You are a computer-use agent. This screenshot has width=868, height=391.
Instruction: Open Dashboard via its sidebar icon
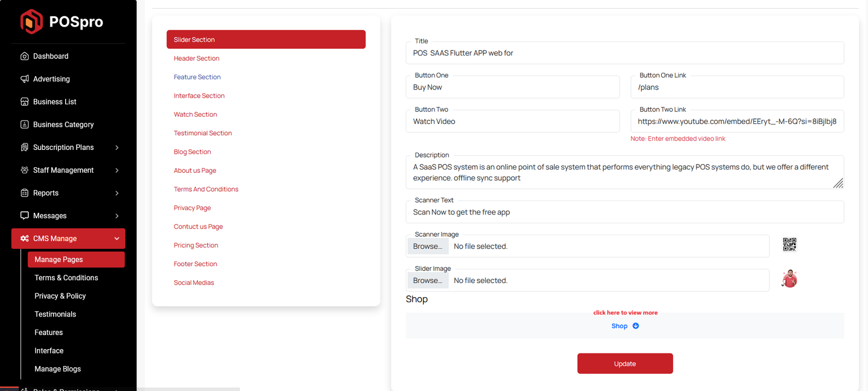[24, 56]
